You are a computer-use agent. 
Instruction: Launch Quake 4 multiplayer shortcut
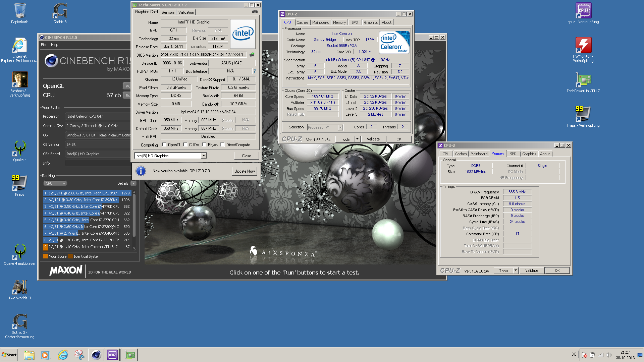click(x=20, y=255)
